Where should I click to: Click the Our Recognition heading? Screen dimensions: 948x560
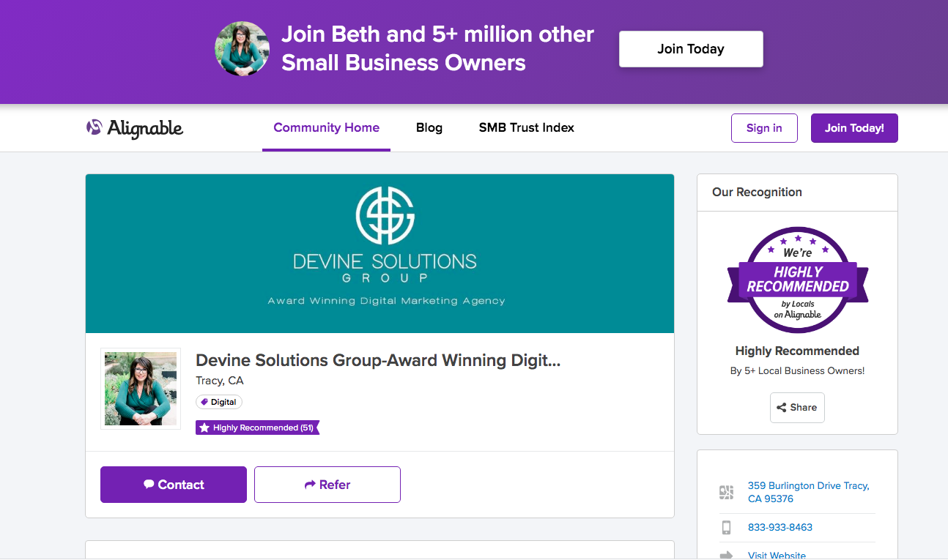coord(757,192)
